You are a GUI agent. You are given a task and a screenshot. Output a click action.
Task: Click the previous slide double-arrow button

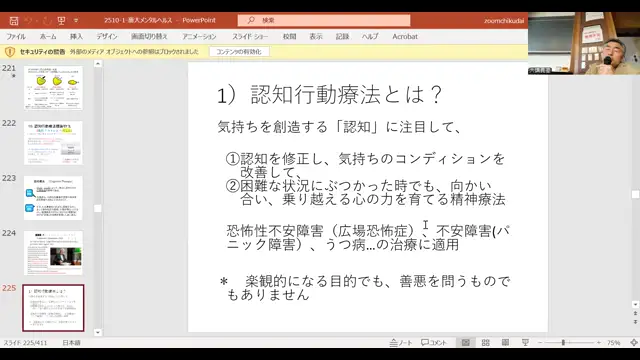[x=635, y=313]
